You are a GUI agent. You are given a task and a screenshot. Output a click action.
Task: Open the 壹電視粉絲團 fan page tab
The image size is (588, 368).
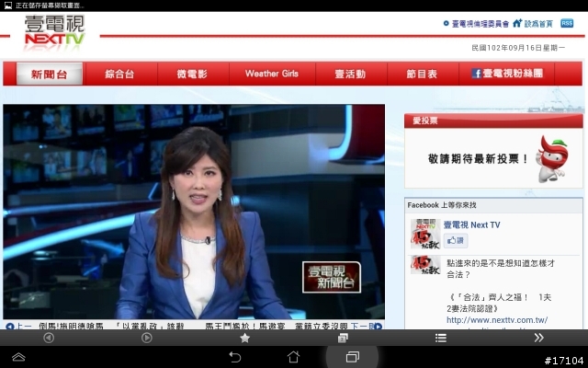[x=507, y=74]
